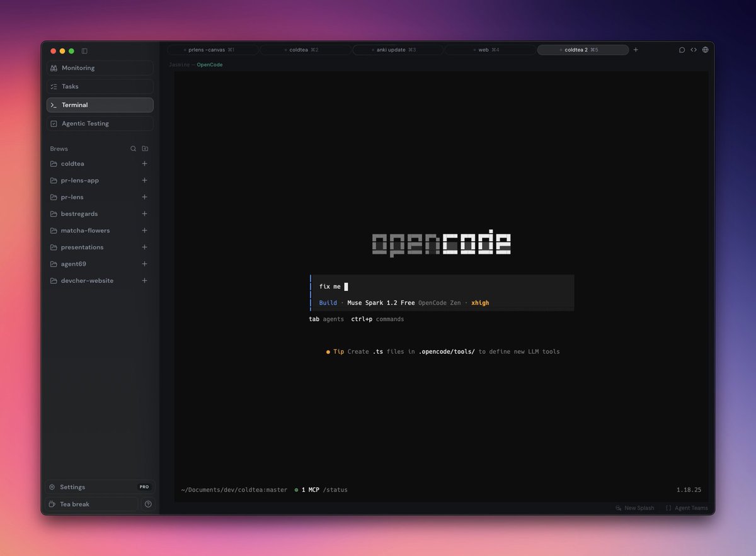Open the matcha-flowers brew folder
This screenshot has height=556, width=756.
[85, 230]
